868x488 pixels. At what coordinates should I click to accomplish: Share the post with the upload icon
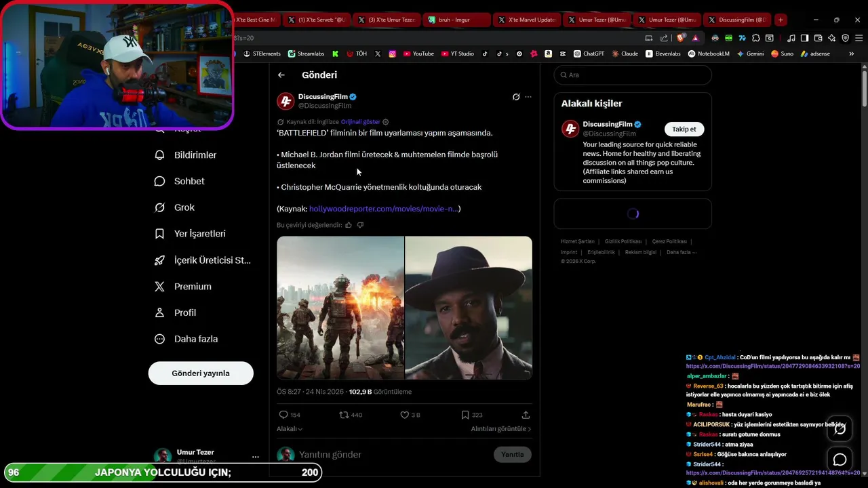pos(526,415)
